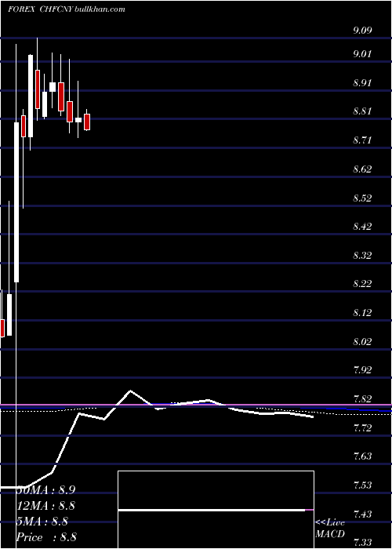Click the 7.82 price axis label
The image size is (392, 549).
tap(362, 398)
